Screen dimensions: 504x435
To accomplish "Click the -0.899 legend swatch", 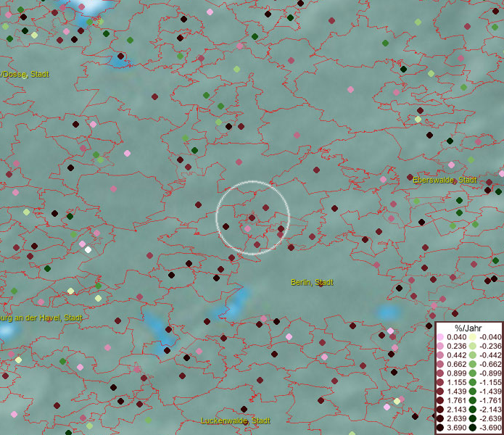I will coord(473,373).
